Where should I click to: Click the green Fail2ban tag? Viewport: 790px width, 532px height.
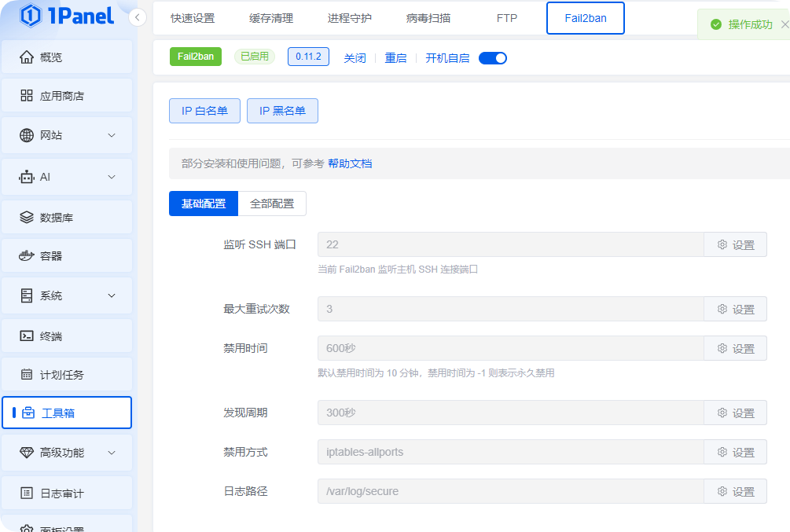tap(196, 57)
